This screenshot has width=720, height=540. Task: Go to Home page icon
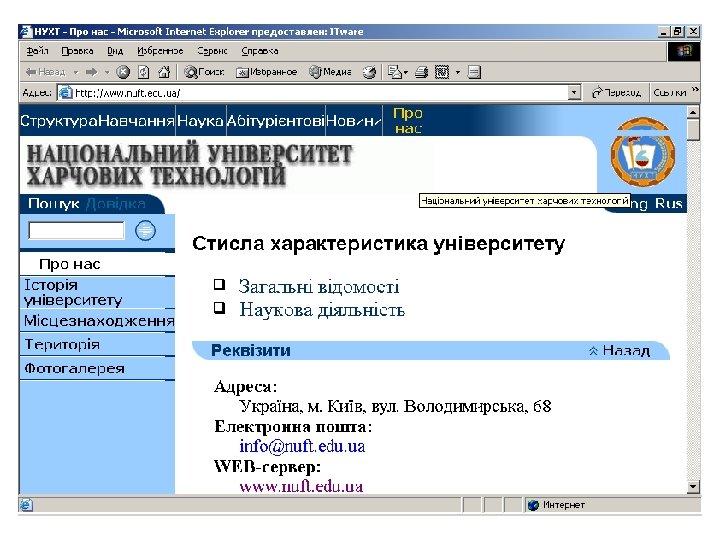pyautogui.click(x=164, y=72)
